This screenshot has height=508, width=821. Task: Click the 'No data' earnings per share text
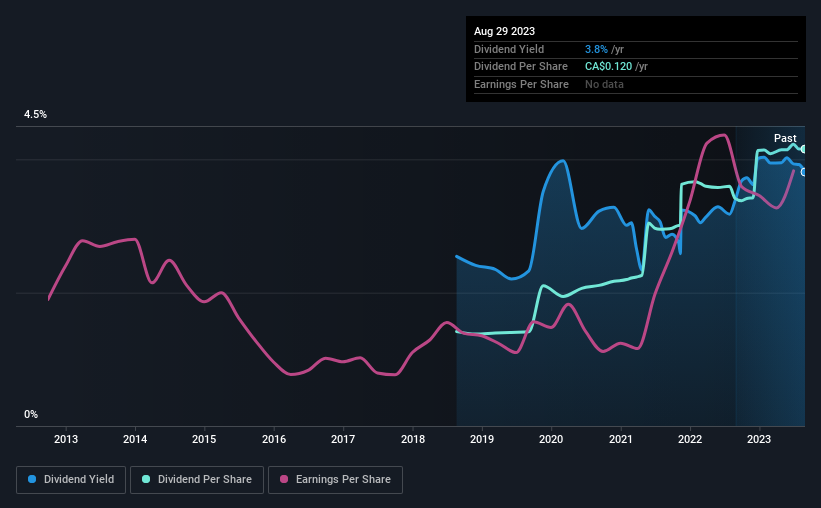pyautogui.click(x=604, y=84)
